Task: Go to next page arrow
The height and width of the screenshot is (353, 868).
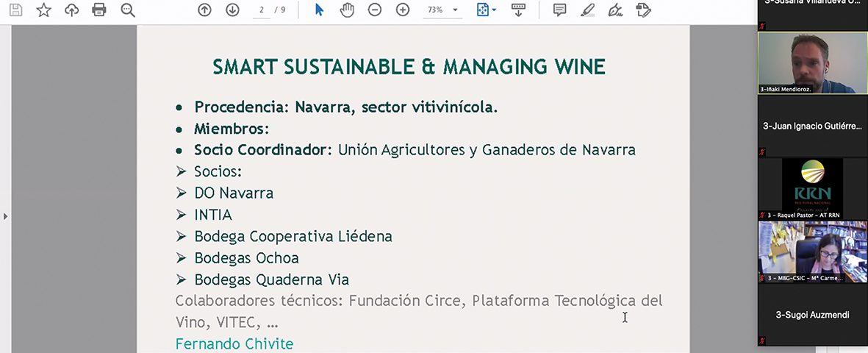Action: pos(232,10)
